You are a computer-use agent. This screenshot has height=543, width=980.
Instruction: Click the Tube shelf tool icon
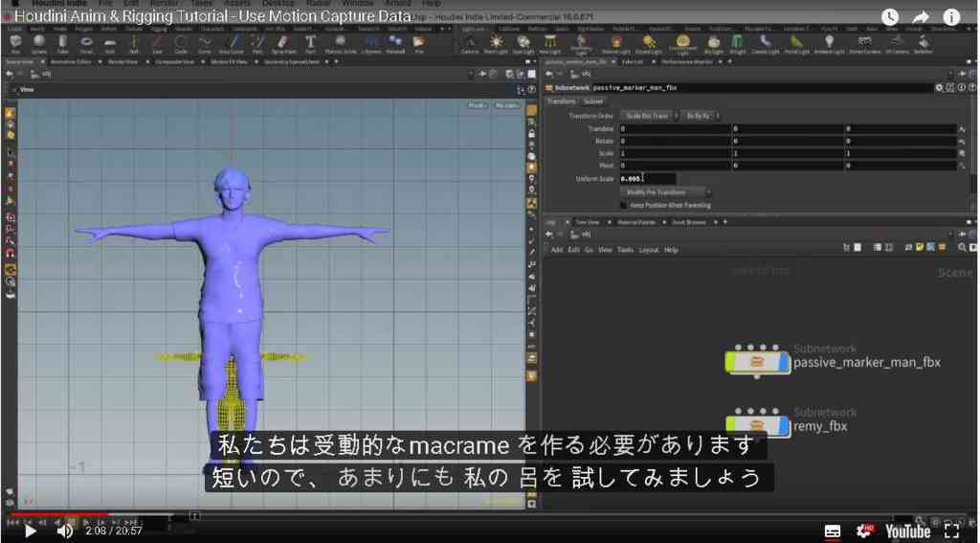coord(62,43)
